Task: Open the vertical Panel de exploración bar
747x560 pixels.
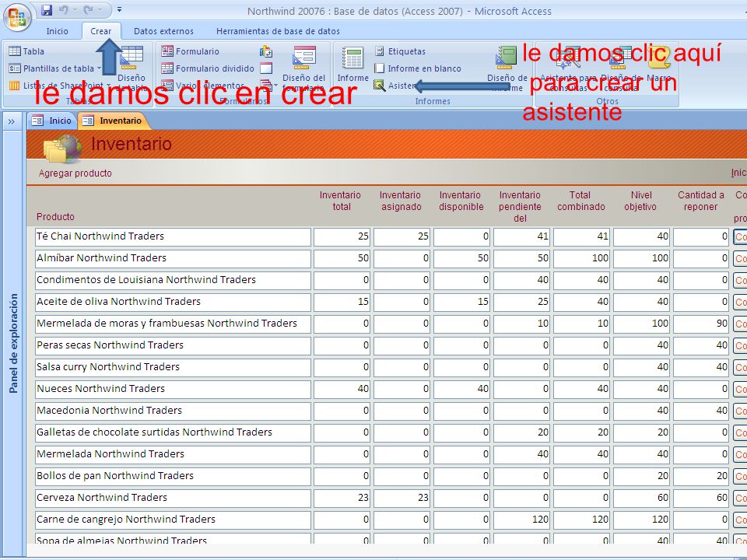Action: coord(13,343)
